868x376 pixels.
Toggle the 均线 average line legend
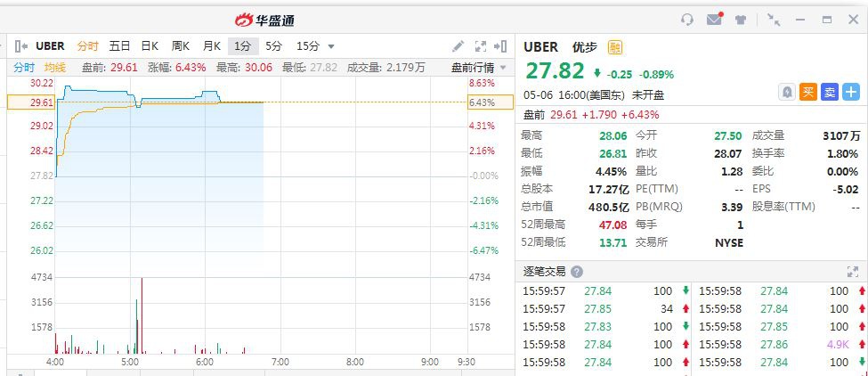[x=55, y=67]
